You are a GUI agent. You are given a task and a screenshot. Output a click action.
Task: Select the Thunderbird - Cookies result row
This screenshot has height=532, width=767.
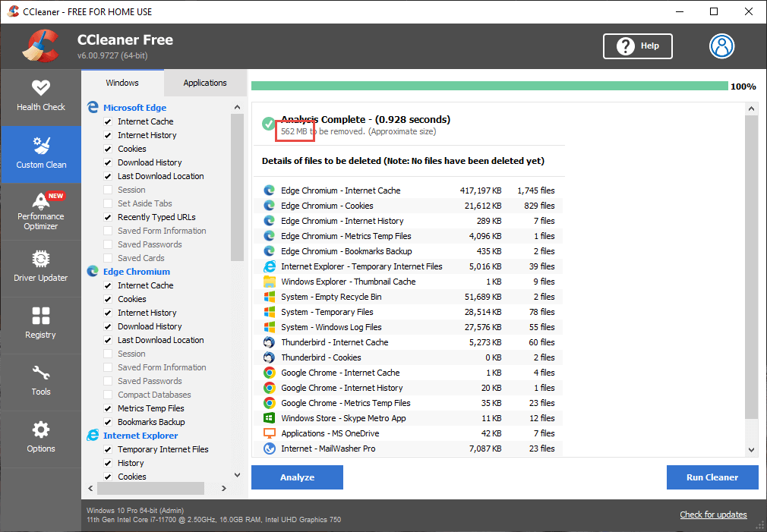[408, 357]
